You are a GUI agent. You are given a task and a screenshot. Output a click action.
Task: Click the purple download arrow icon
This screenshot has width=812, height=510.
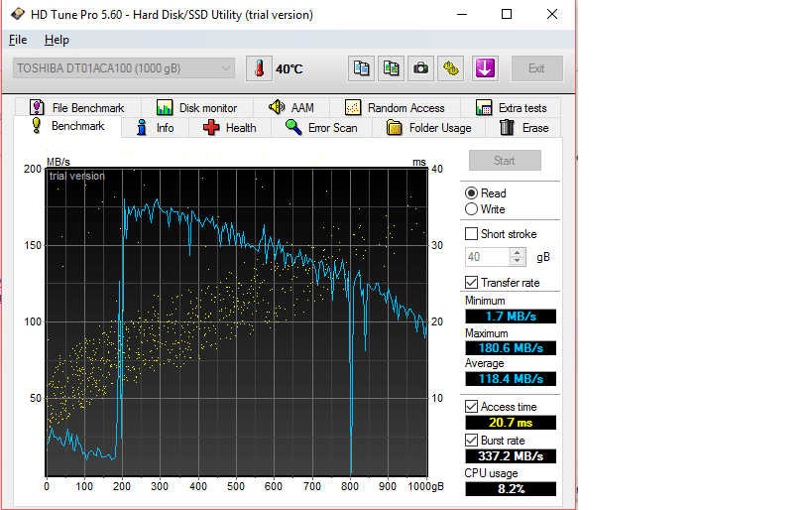tap(485, 68)
